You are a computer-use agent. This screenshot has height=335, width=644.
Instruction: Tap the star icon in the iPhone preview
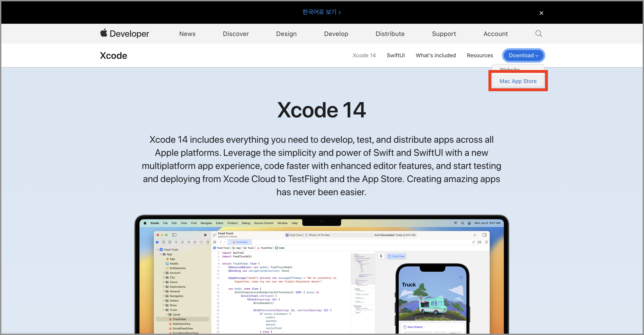[x=461, y=277]
